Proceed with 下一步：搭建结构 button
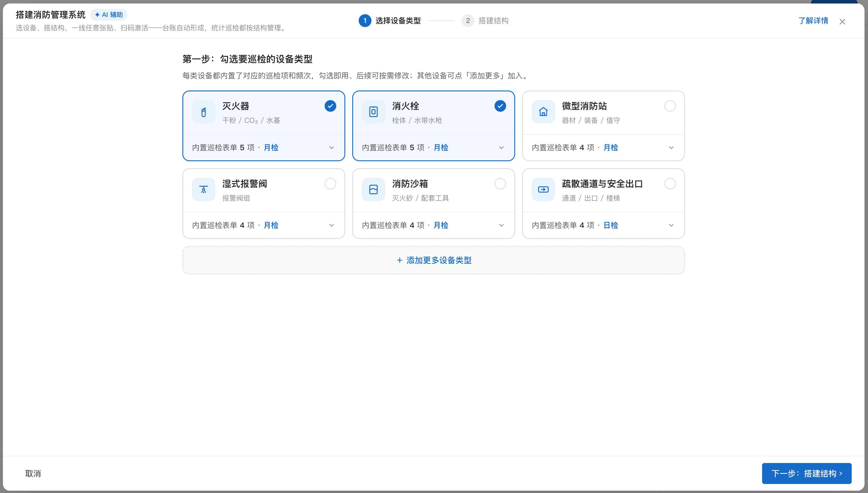The image size is (868, 493). pyautogui.click(x=807, y=474)
